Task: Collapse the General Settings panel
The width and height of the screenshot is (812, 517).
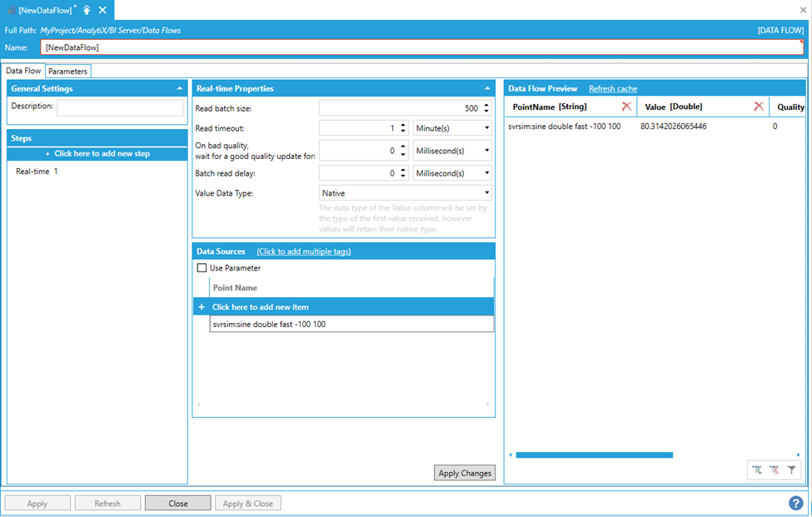Action: tap(180, 88)
